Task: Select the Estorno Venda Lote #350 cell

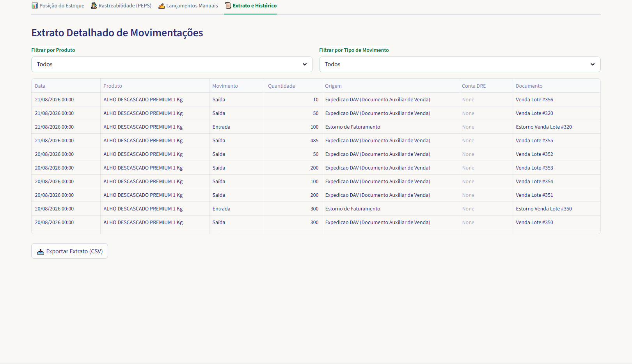Action: click(x=557, y=209)
